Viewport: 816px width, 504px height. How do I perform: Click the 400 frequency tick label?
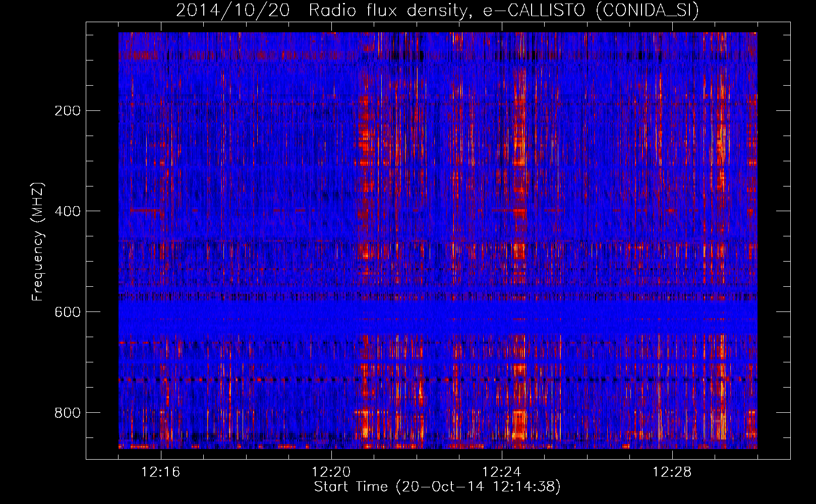pyautogui.click(x=68, y=211)
